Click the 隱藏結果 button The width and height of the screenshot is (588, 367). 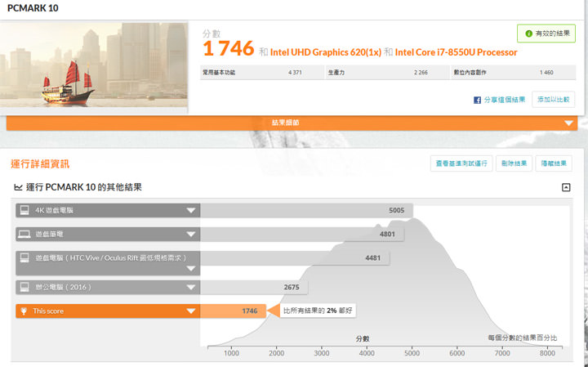pos(555,163)
